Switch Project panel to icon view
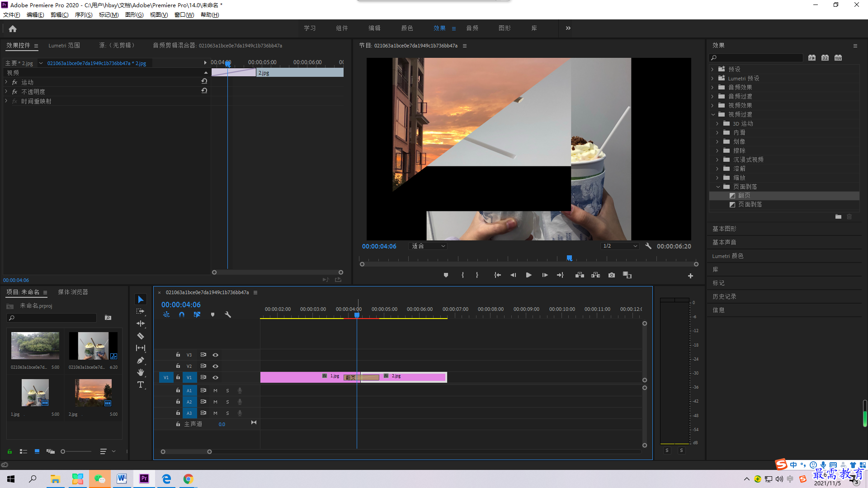Screen dimensions: 868x488 pos(37,451)
